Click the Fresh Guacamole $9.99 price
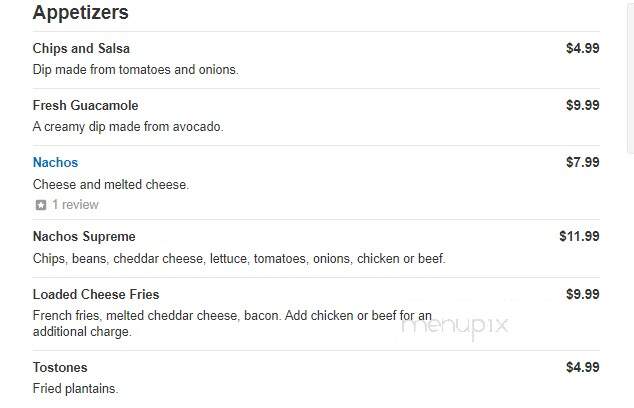The width and height of the screenshot is (634, 408). [583, 105]
